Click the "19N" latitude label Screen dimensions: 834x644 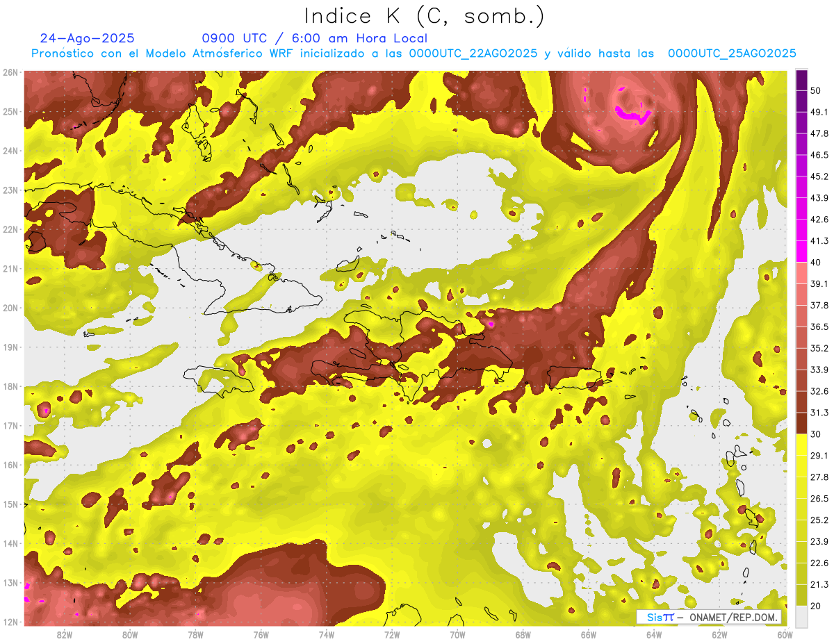pos(10,347)
